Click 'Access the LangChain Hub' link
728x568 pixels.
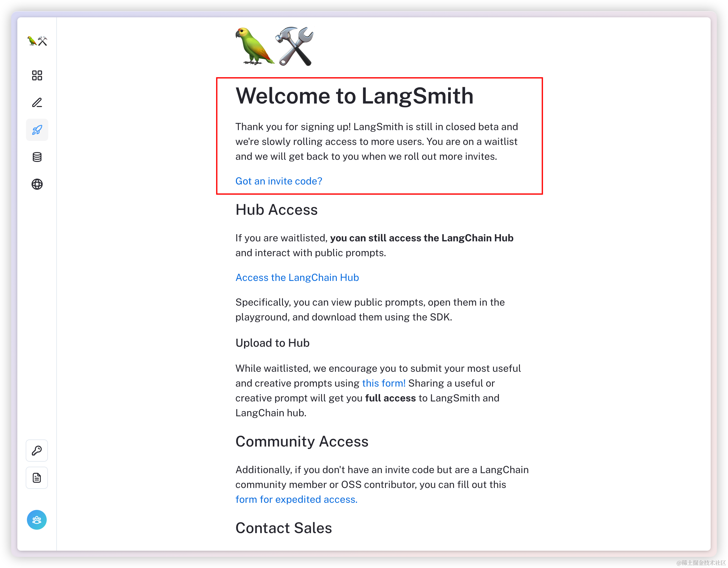pos(297,278)
